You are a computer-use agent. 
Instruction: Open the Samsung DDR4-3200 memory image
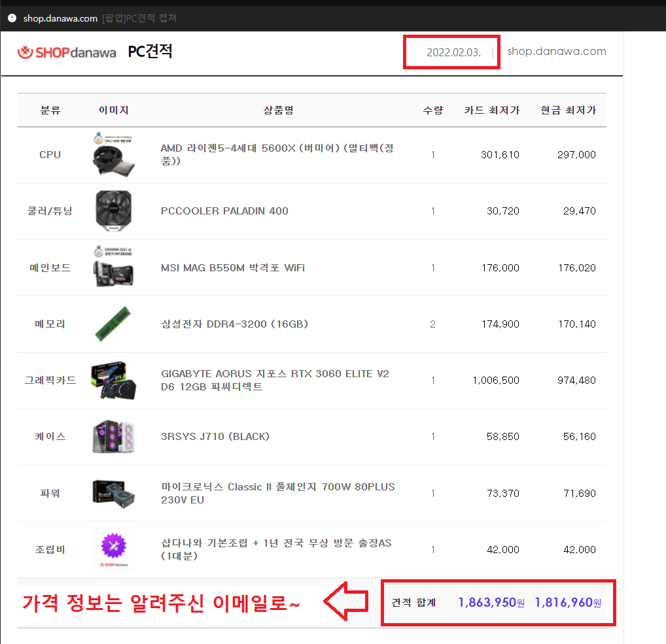coord(113,324)
